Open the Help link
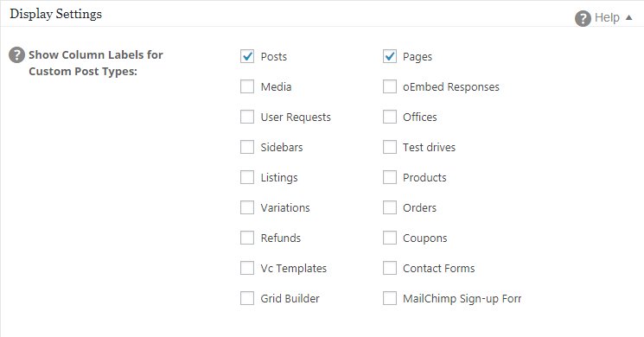 tap(607, 17)
